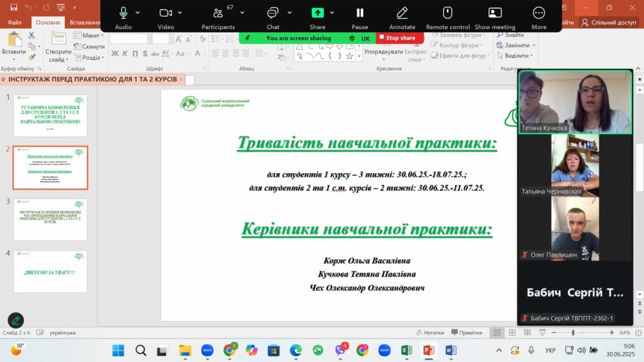Open the Zoom Chat window
The height and width of the screenshot is (362, 644).
[273, 13]
